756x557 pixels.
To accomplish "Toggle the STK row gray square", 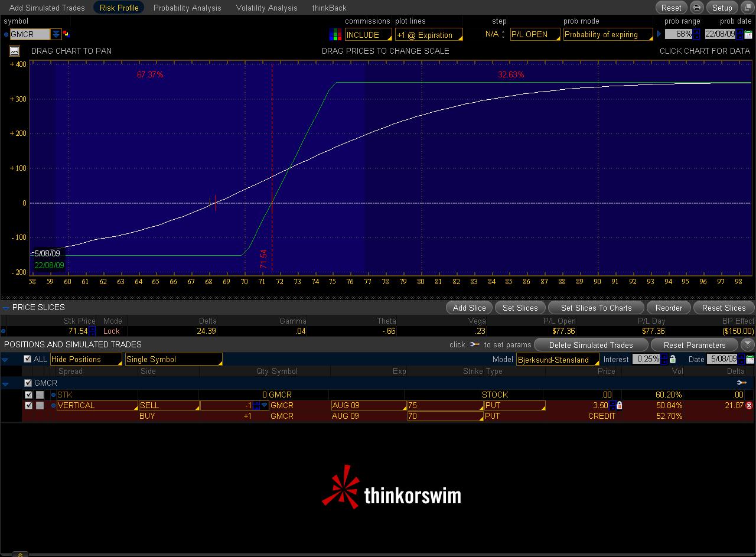I will coord(40,395).
